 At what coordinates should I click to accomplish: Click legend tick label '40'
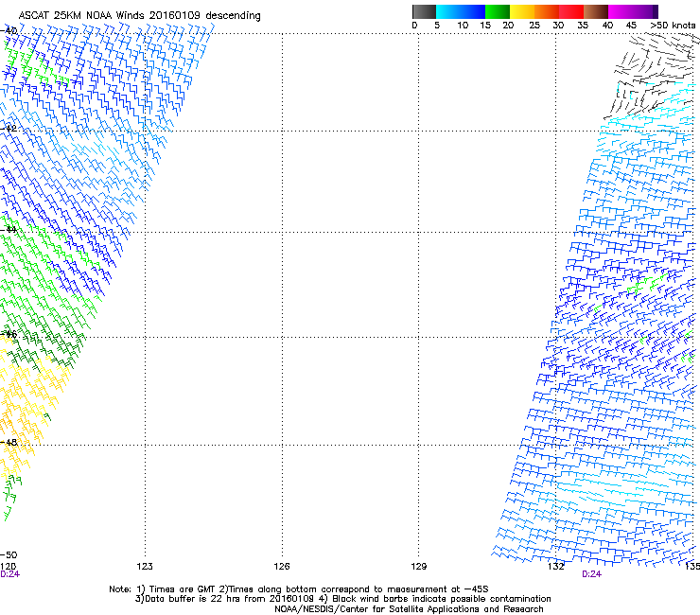(x=607, y=26)
